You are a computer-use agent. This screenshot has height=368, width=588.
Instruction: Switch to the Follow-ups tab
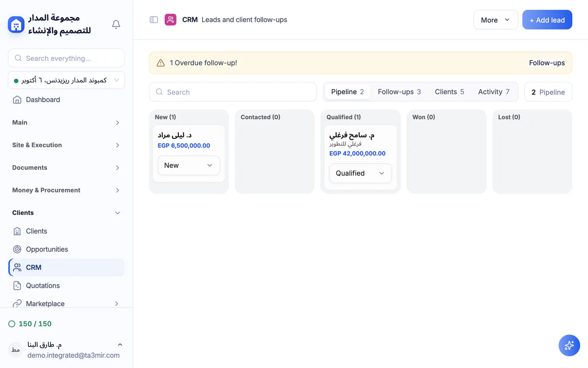399,92
